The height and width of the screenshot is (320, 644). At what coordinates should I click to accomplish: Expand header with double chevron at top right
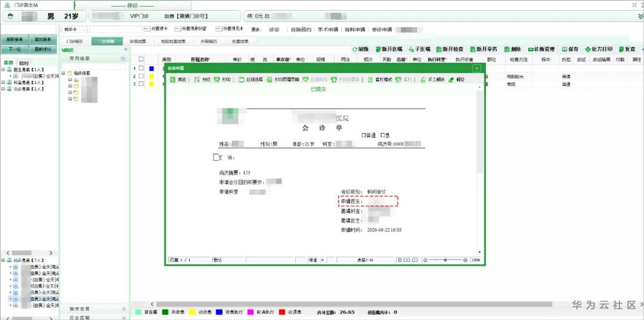tap(640, 17)
